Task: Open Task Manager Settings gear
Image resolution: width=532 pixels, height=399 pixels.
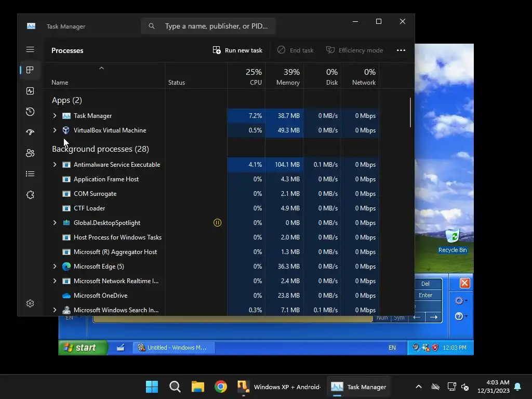Action: click(x=30, y=303)
